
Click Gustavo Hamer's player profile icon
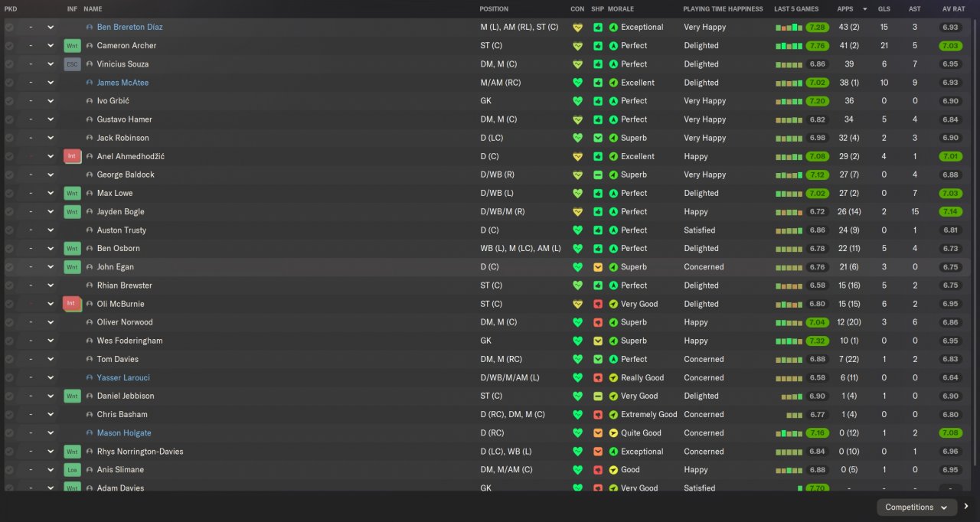pos(90,119)
